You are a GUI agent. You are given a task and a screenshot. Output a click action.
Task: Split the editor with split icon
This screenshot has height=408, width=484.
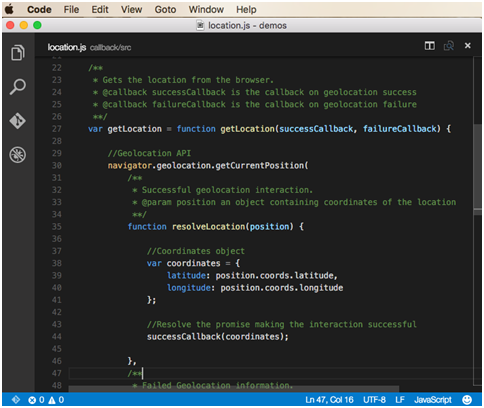click(430, 46)
